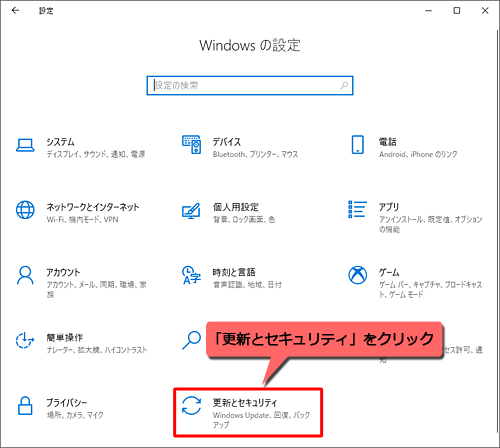Open ネットワークとインターネット settings label
Viewport: 500px width, 448px height.
[93, 207]
